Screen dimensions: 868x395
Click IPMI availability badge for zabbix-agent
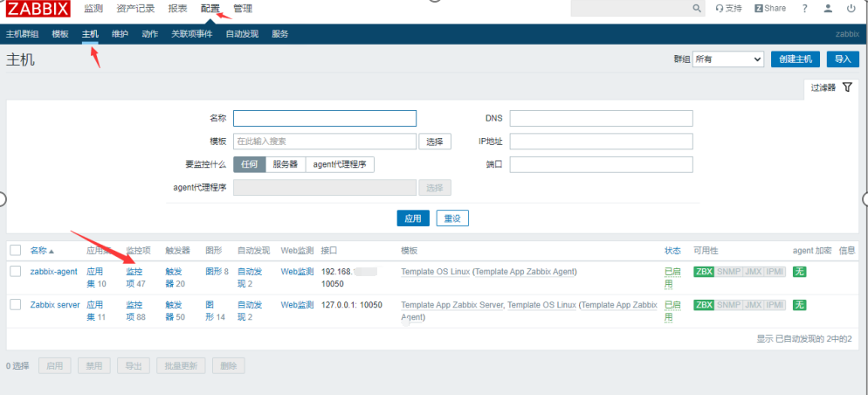(775, 272)
